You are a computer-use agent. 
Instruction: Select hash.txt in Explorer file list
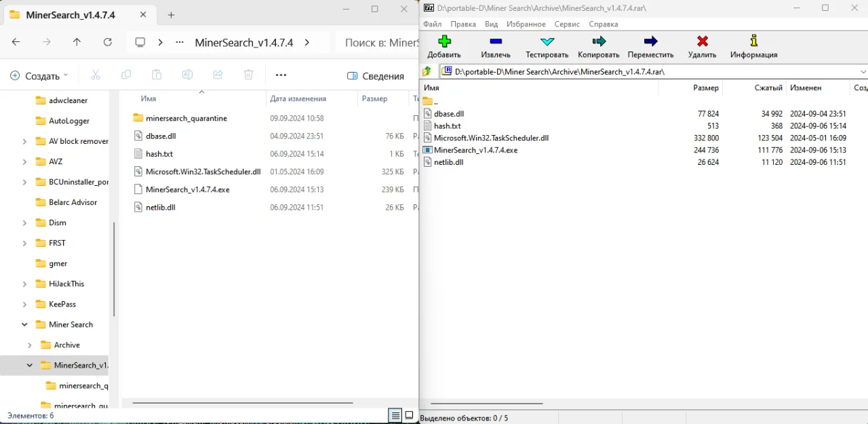(x=159, y=154)
